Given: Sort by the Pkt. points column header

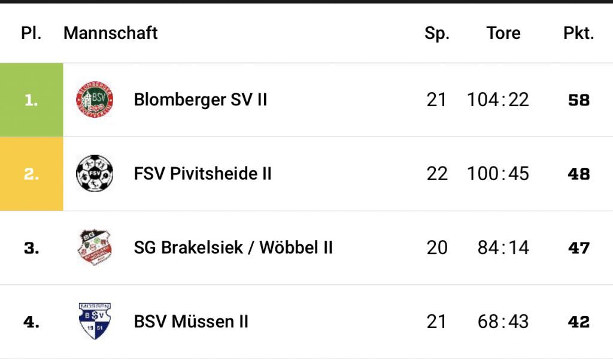Looking at the screenshot, I should point(579,34).
